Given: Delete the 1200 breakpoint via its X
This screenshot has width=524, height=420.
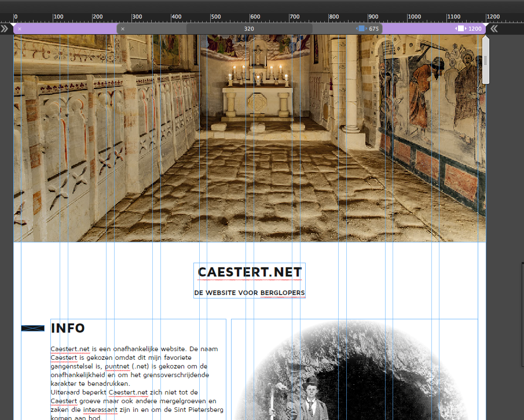Looking at the screenshot, I should [x=20, y=29].
